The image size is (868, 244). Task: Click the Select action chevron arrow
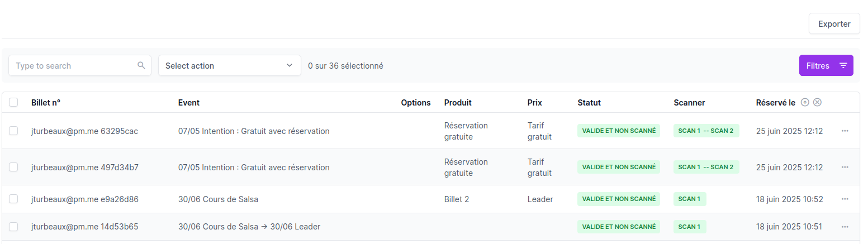[x=290, y=65]
